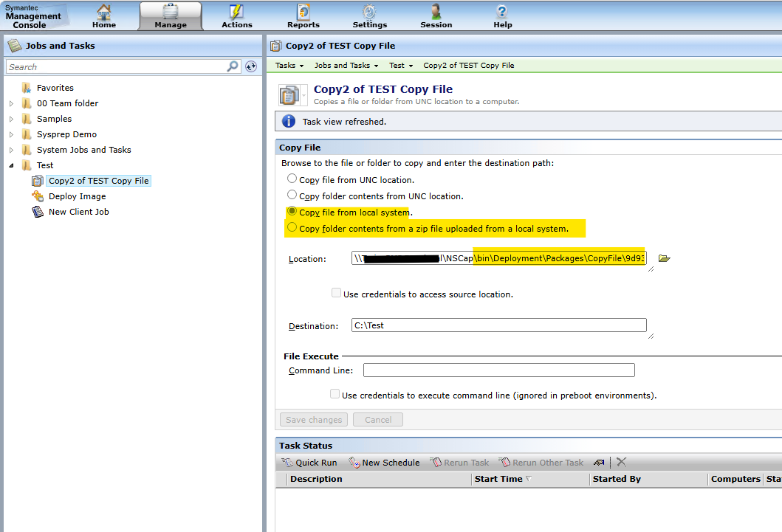This screenshot has width=782, height=532.
Task: Open the Manage menu tab
Action: 171,16
